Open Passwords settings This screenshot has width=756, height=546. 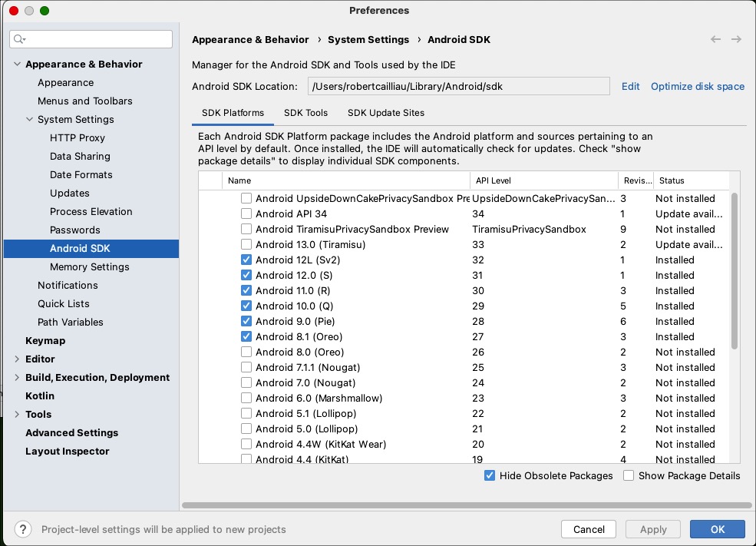[74, 230]
